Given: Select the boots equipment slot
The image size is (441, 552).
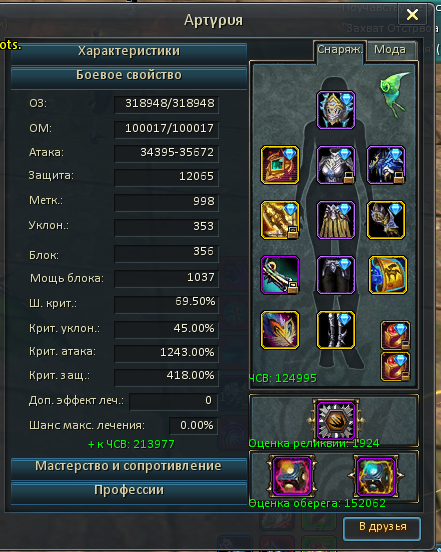Looking at the screenshot, I should click(335, 330).
